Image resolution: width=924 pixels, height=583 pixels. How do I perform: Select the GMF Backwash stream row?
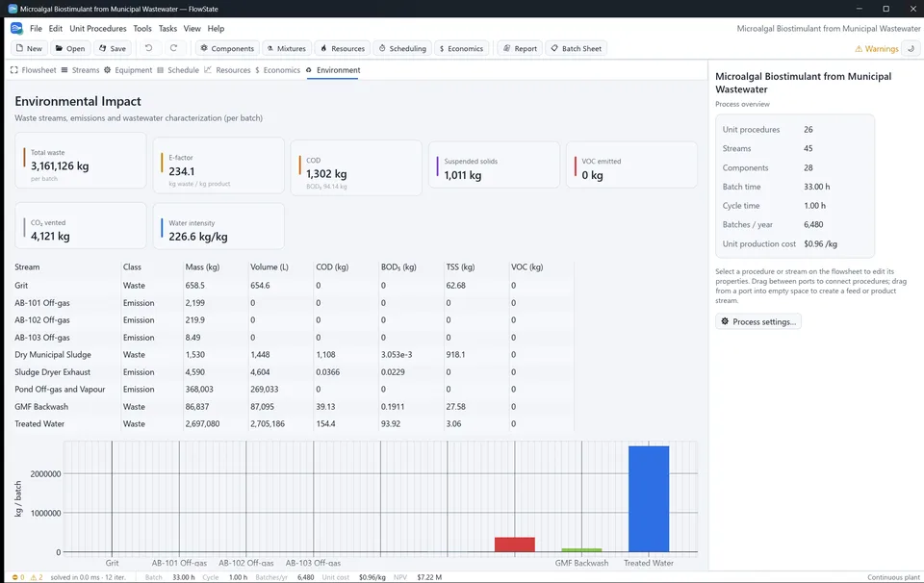295,406
